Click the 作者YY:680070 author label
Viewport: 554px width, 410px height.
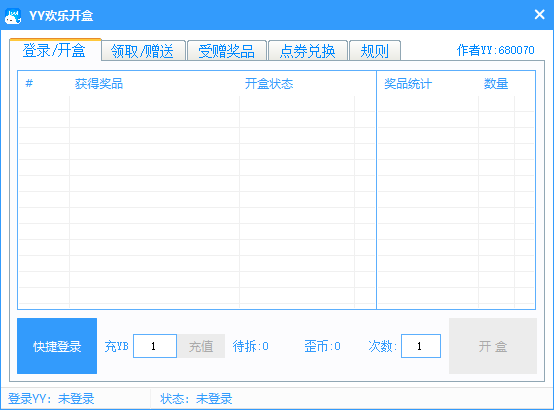pos(495,50)
